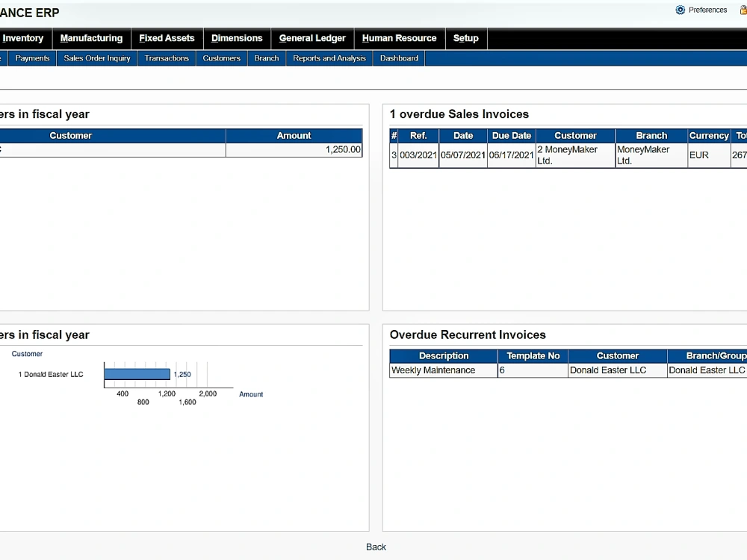Click the Amount column header
This screenshot has height=560, width=747.
[294, 136]
